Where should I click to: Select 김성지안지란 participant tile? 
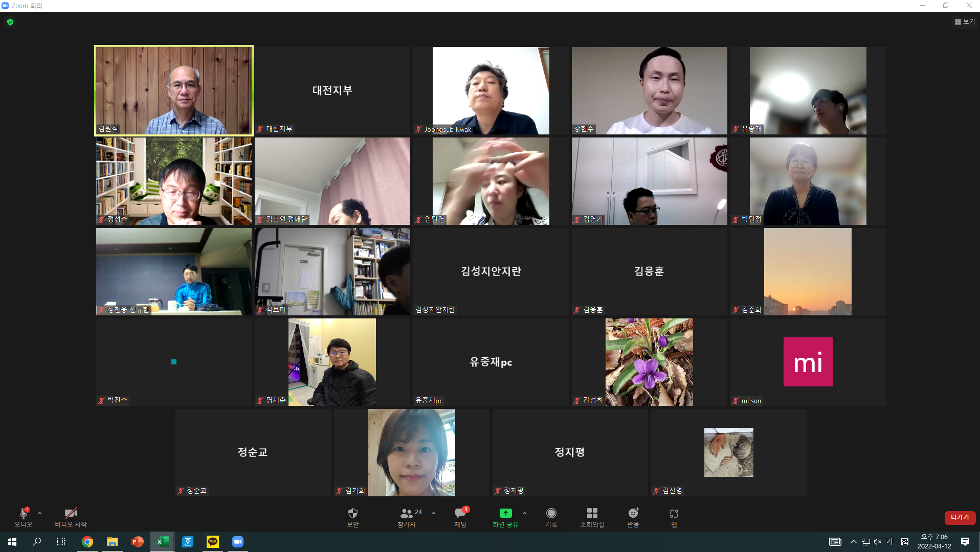click(x=491, y=271)
